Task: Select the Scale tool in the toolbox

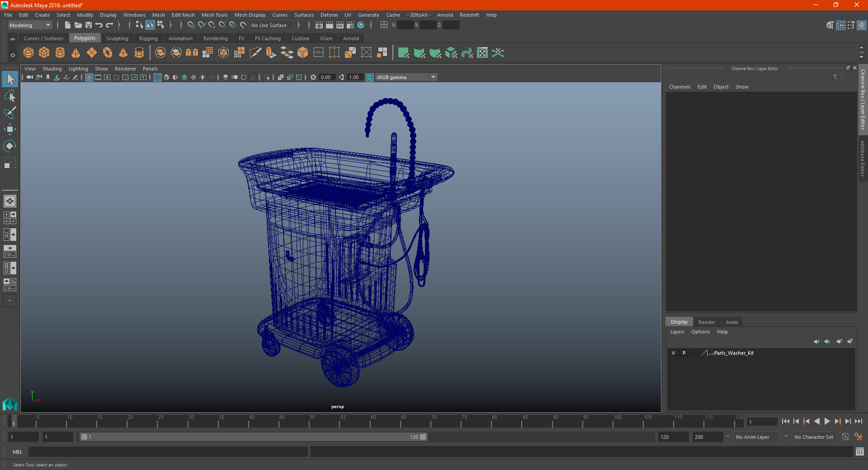Action: tap(9, 162)
